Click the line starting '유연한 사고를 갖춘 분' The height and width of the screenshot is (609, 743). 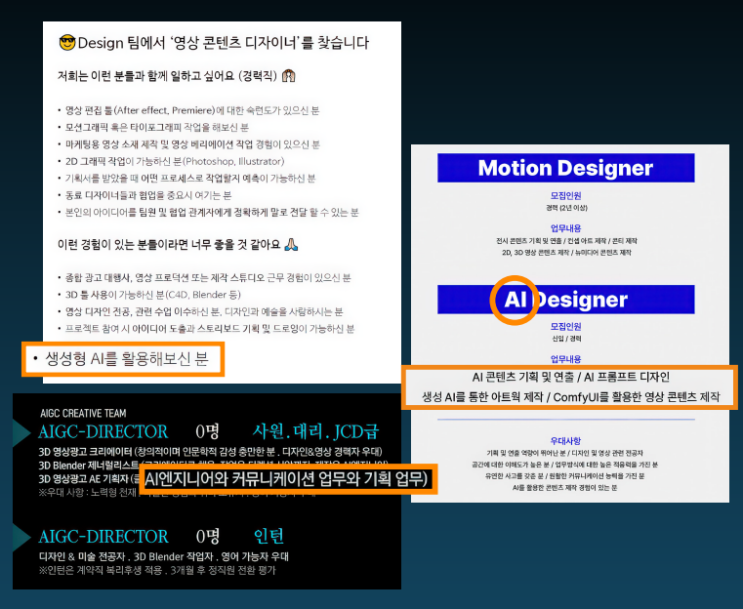564,476
